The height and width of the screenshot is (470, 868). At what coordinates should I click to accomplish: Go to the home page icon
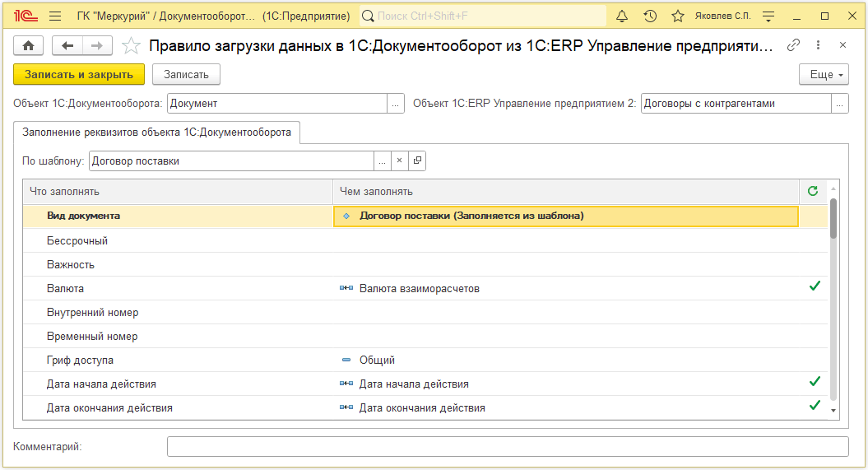(28, 45)
